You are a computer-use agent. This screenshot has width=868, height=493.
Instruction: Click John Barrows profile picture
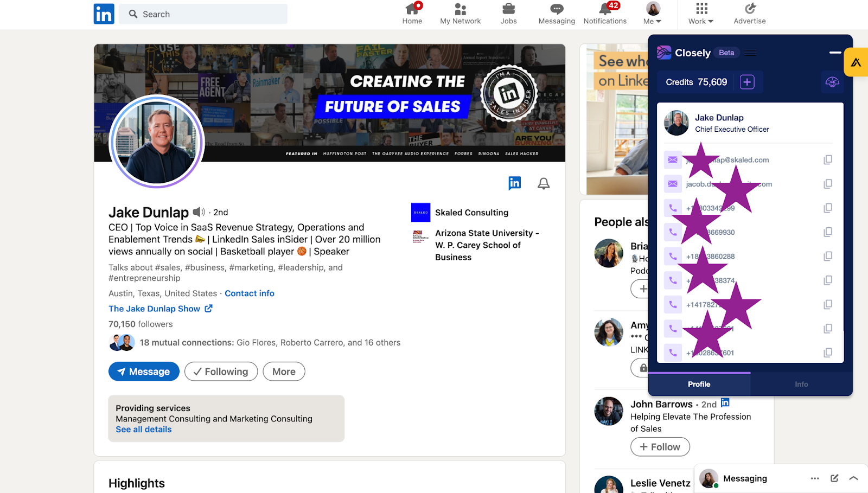tap(609, 411)
